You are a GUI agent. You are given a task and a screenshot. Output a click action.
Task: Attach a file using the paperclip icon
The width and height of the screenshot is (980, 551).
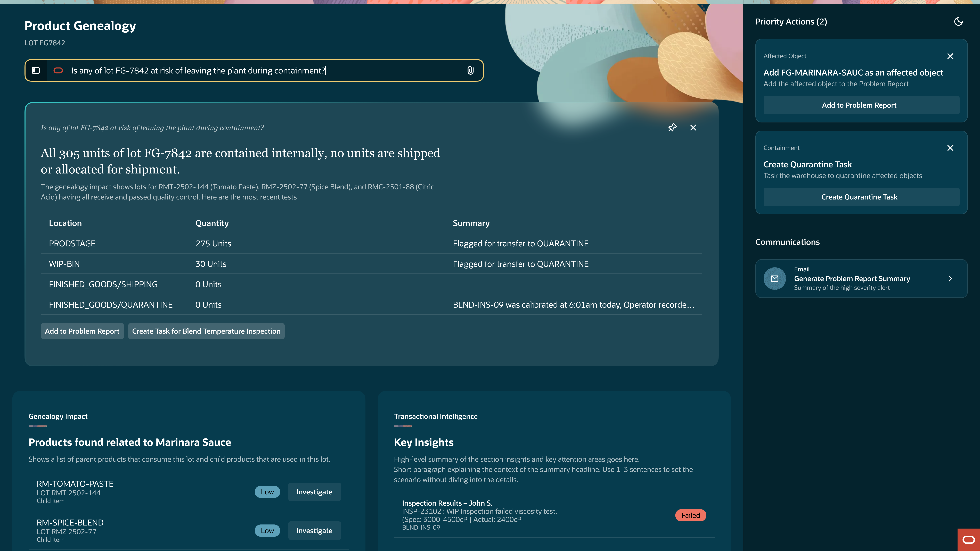click(x=471, y=70)
